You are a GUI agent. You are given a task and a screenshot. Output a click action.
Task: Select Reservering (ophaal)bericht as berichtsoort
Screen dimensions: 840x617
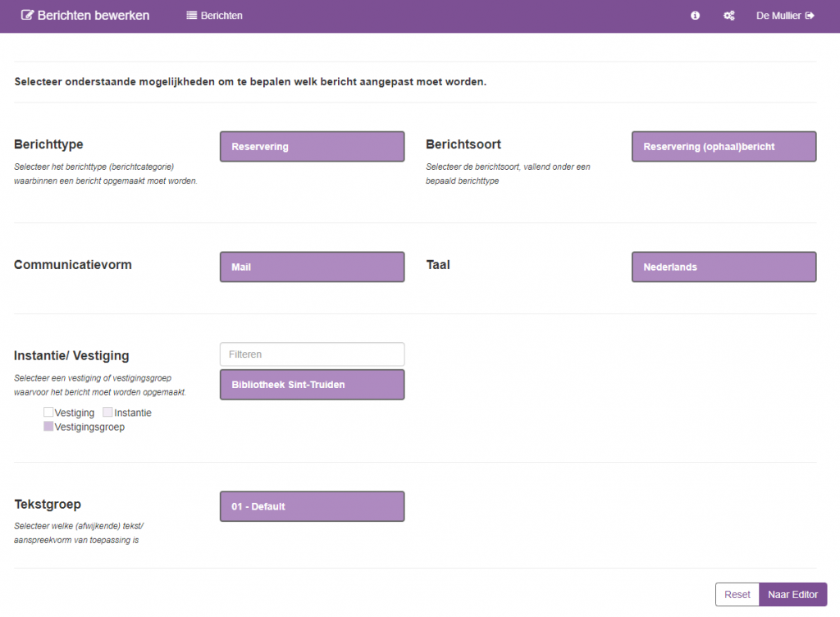tap(724, 147)
